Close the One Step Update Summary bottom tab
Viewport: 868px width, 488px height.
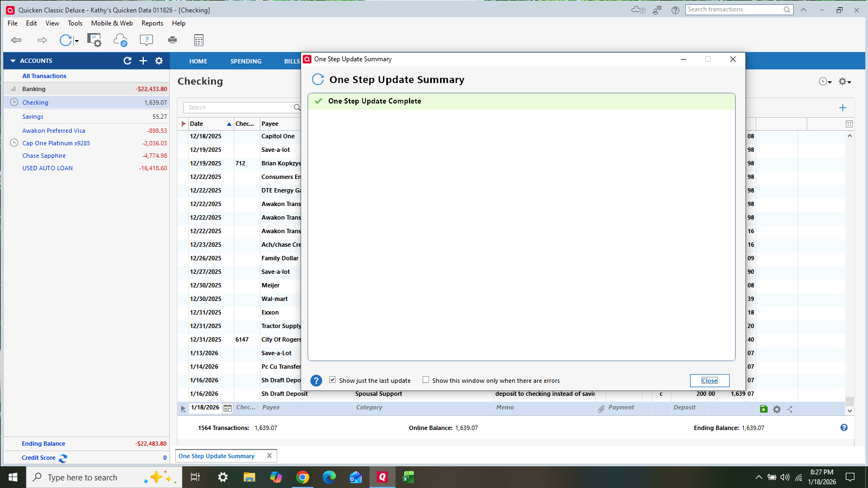point(269,455)
